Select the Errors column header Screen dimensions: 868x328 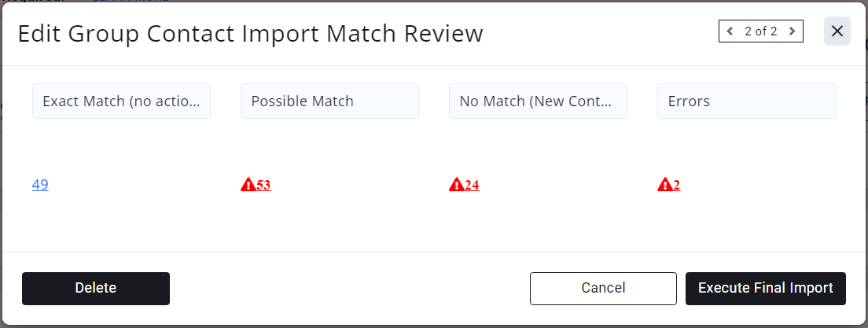[x=746, y=101]
